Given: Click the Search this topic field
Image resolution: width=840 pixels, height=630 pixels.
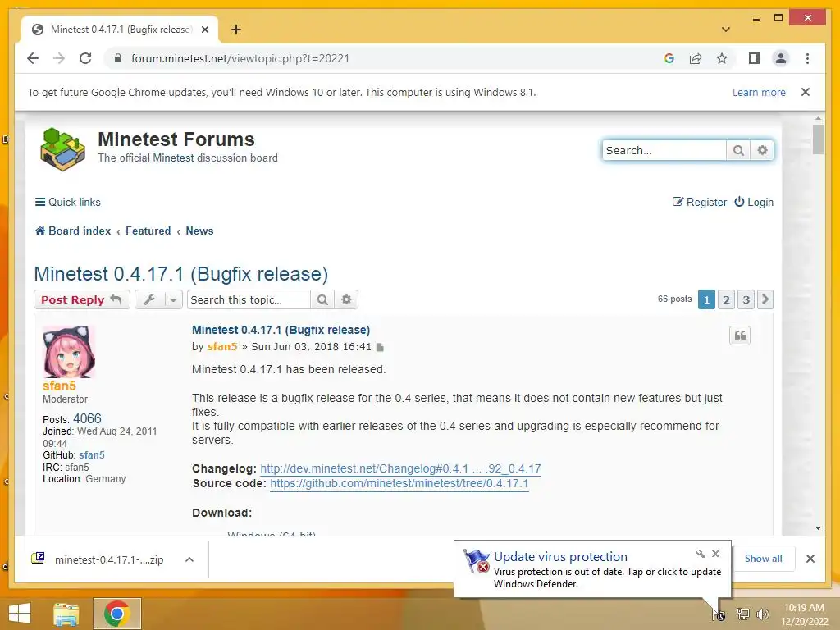Looking at the screenshot, I should tap(249, 299).
